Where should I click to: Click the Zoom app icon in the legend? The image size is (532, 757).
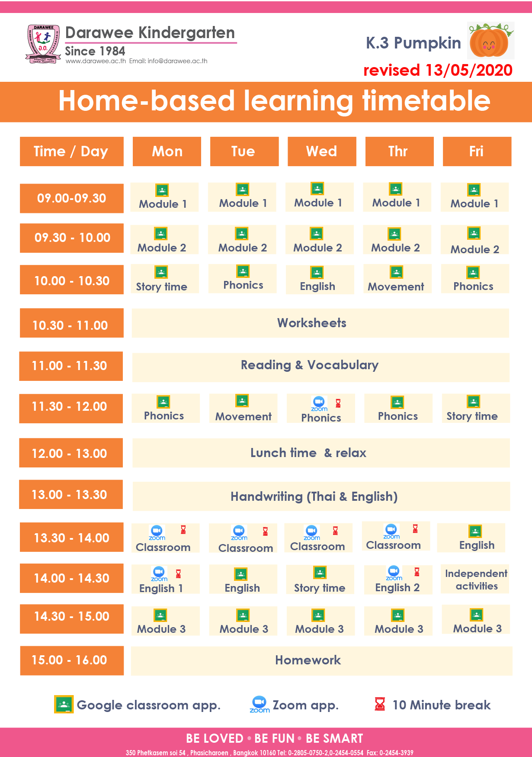coord(260,704)
